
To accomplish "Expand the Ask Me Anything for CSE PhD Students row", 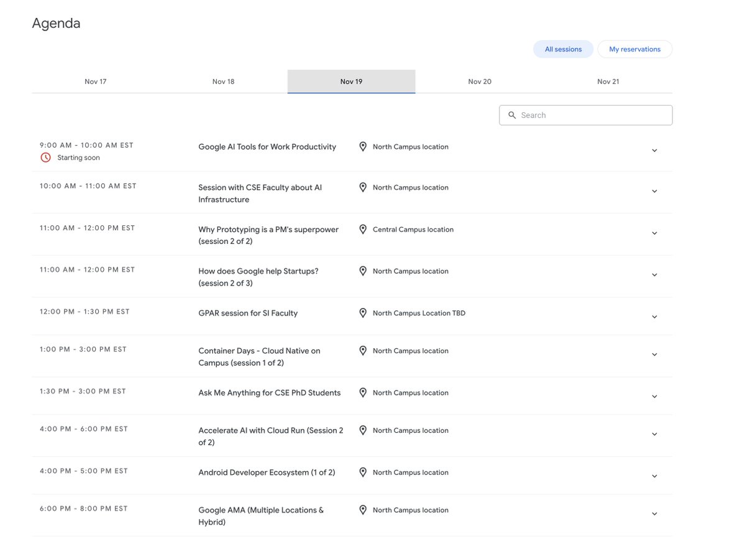I will click(x=654, y=396).
